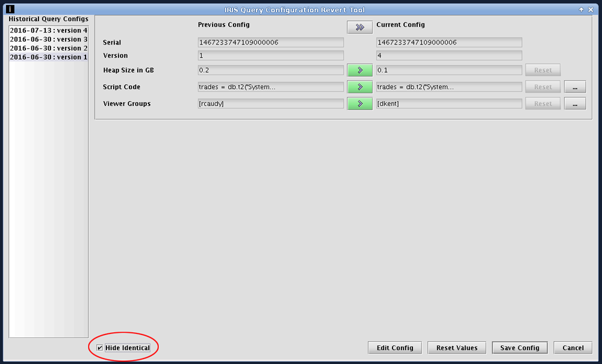Click the Current Config Version field

pos(449,55)
